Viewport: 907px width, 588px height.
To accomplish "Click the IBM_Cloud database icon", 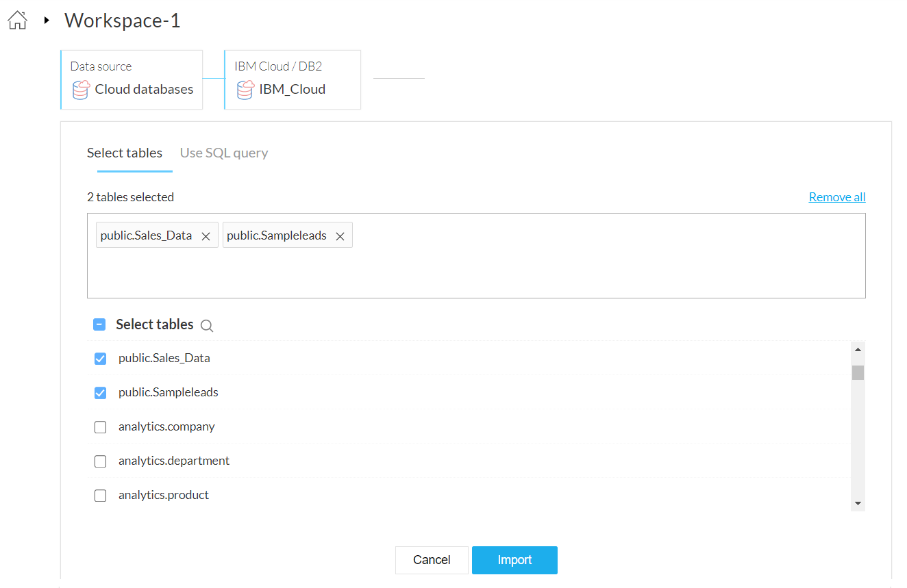I will (245, 90).
